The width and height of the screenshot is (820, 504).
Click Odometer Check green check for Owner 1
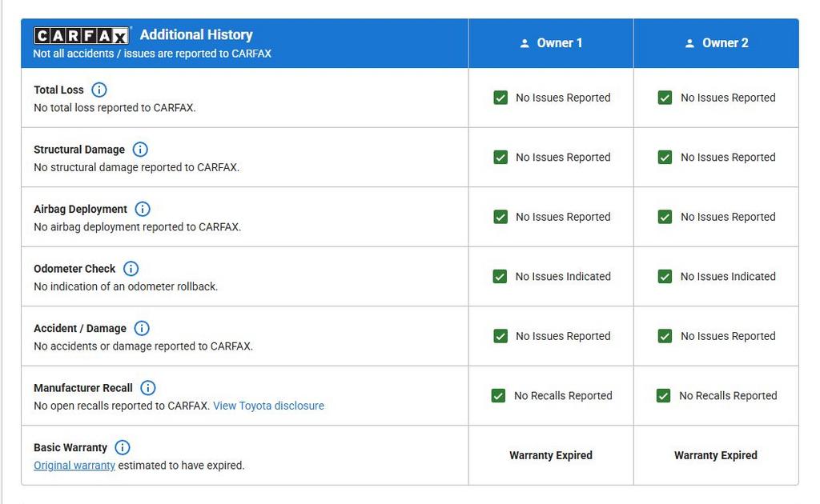tap(500, 276)
